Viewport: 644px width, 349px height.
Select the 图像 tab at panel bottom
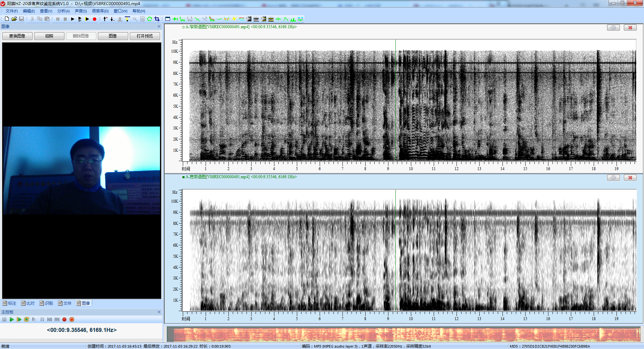(x=83, y=303)
